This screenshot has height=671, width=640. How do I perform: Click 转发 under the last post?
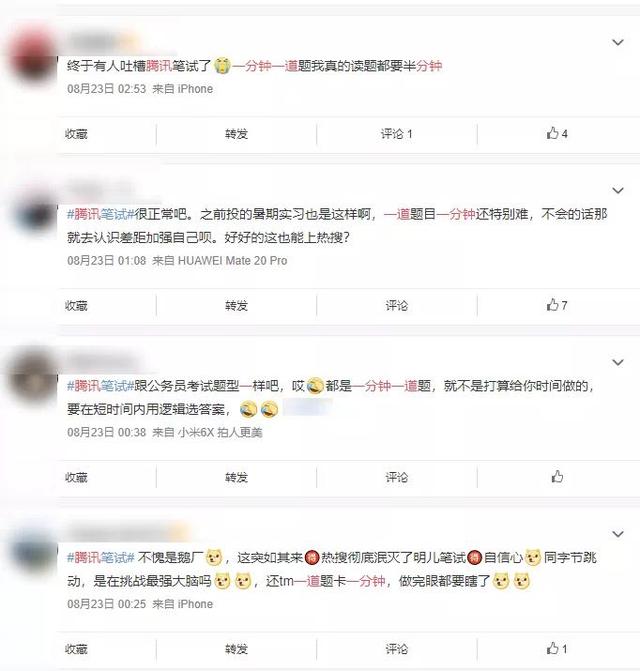(237, 649)
